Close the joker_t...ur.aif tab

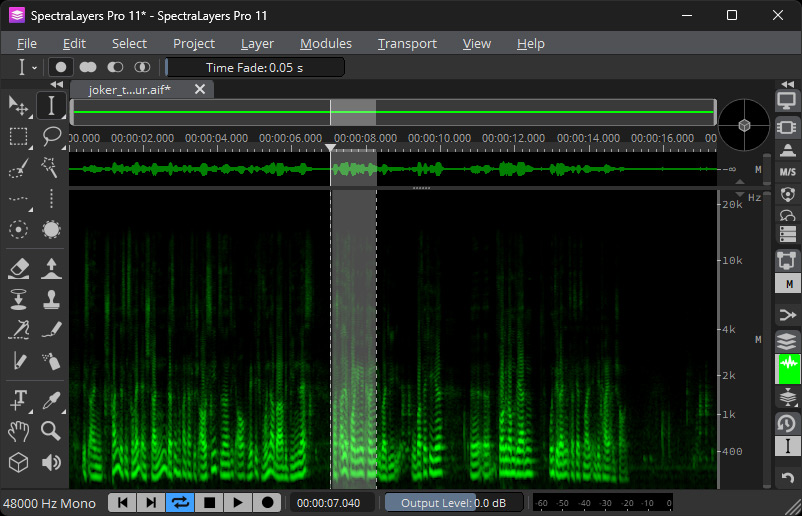click(x=199, y=89)
